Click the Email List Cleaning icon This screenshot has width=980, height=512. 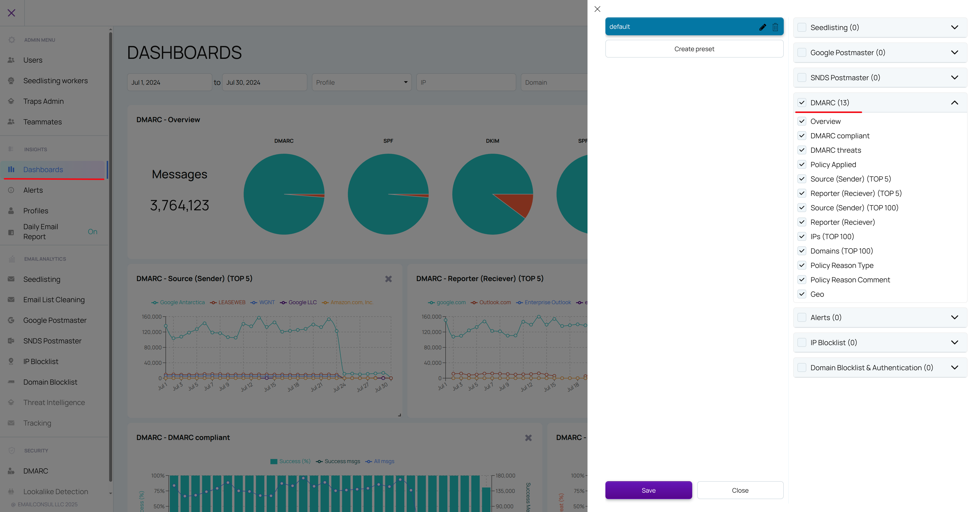[x=11, y=300]
